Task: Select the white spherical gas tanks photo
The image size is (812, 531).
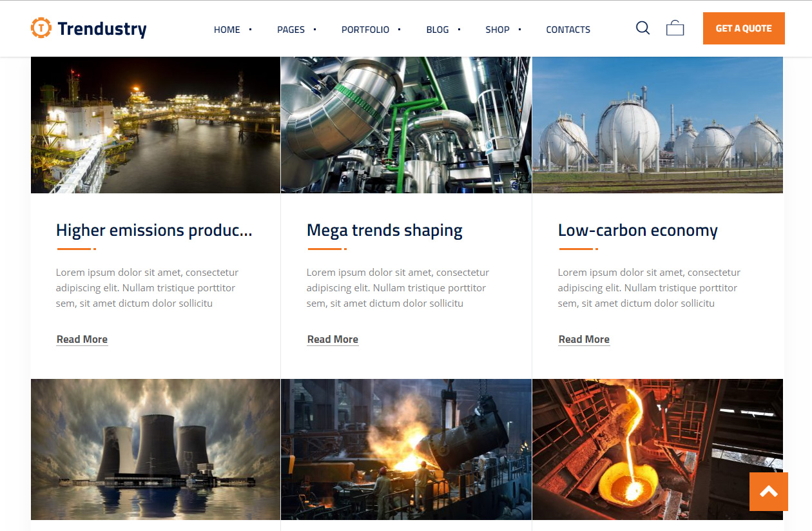Action: (657, 125)
